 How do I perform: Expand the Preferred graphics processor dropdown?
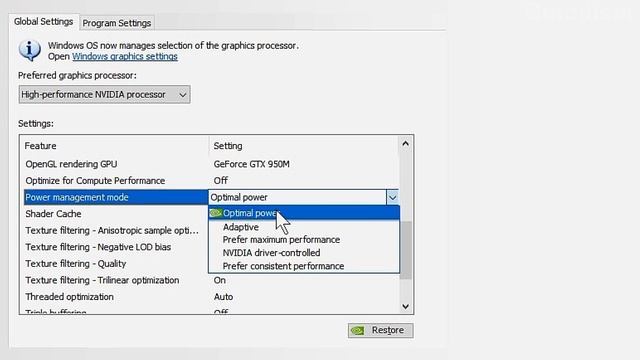[104, 94]
